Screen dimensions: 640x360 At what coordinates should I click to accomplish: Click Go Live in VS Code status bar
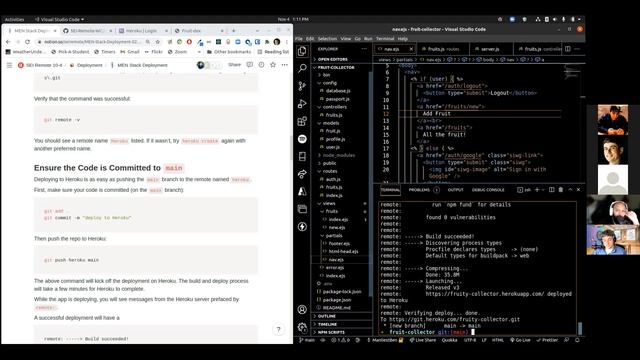pos(520,340)
